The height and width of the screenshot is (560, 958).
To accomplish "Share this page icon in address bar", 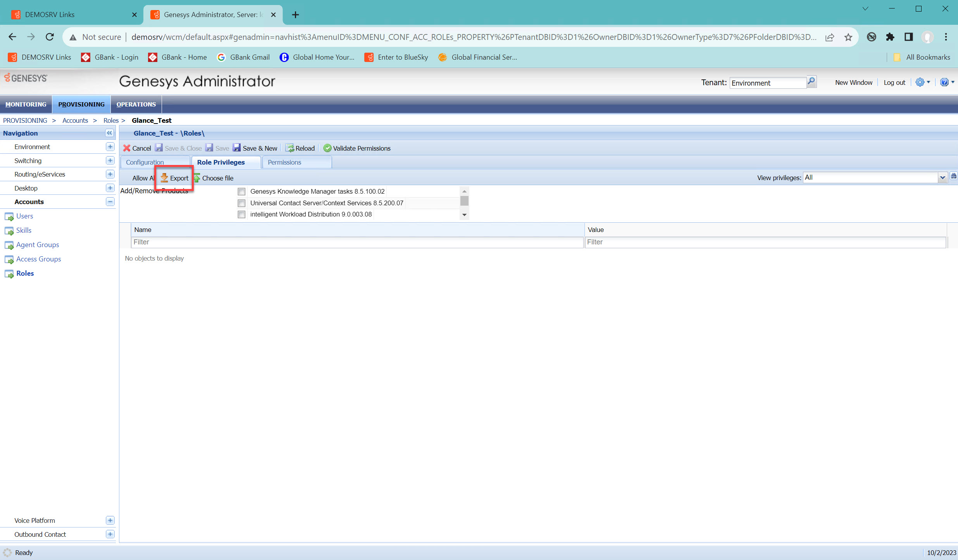I will pyautogui.click(x=829, y=37).
